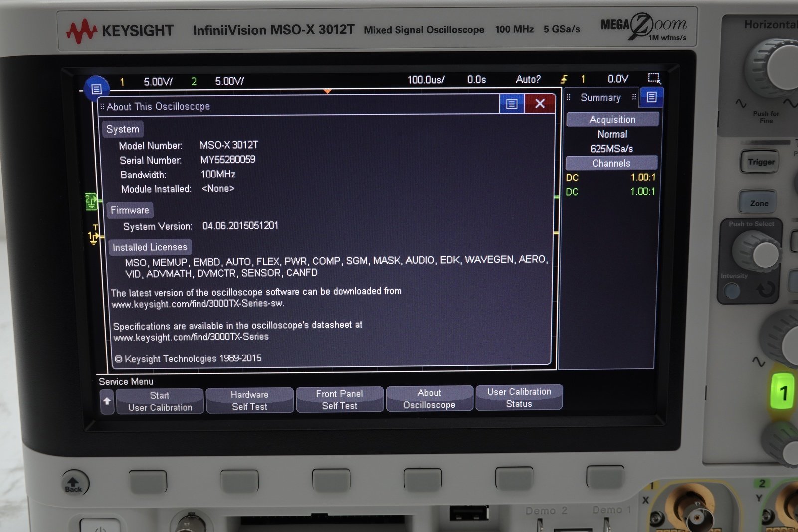Select channel 2 ground marker

click(x=91, y=201)
